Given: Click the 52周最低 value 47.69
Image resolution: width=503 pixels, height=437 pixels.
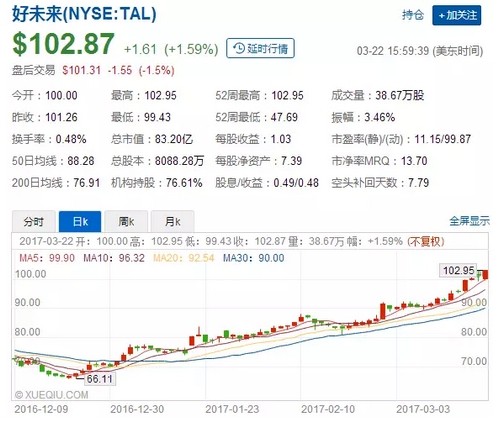Looking at the screenshot, I should coord(284,117).
